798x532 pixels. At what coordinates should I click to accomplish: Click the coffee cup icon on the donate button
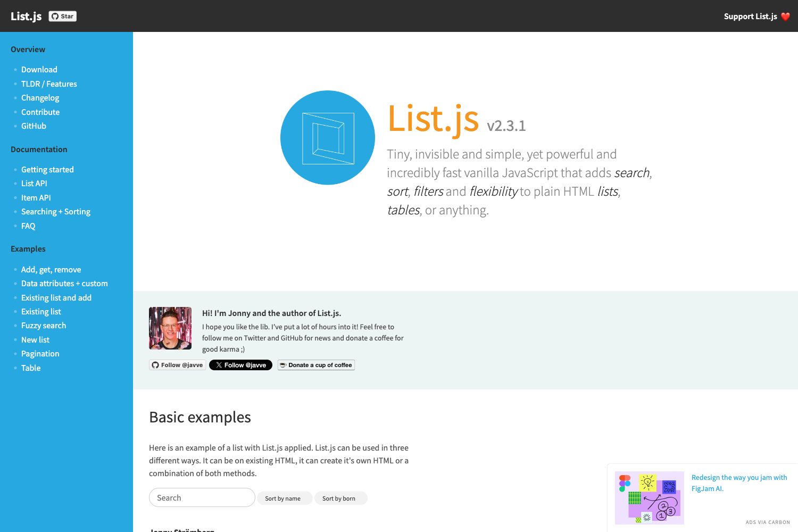point(283,365)
